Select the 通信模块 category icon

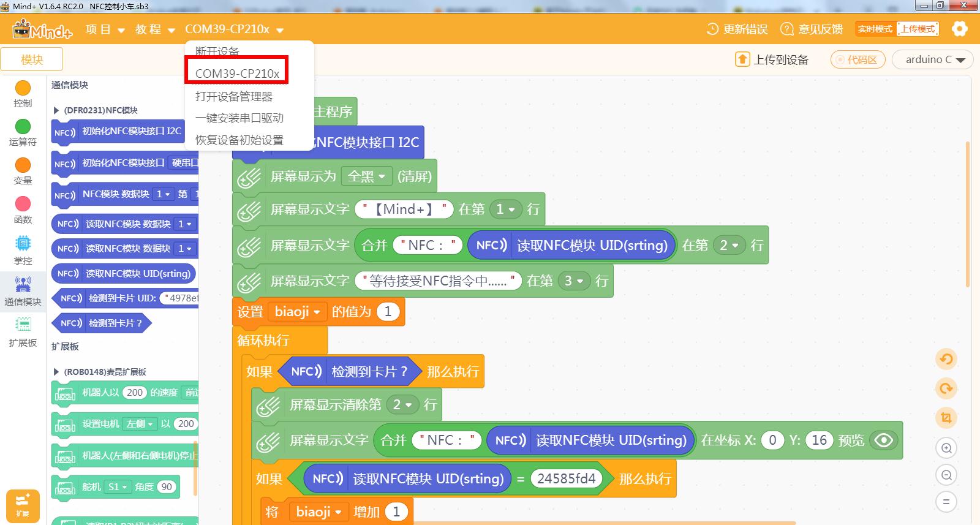tap(23, 285)
